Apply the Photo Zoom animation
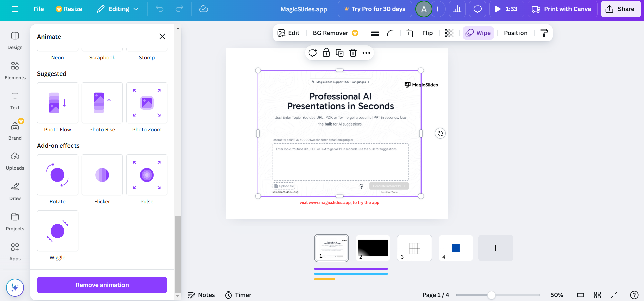The width and height of the screenshot is (644, 301). click(147, 103)
